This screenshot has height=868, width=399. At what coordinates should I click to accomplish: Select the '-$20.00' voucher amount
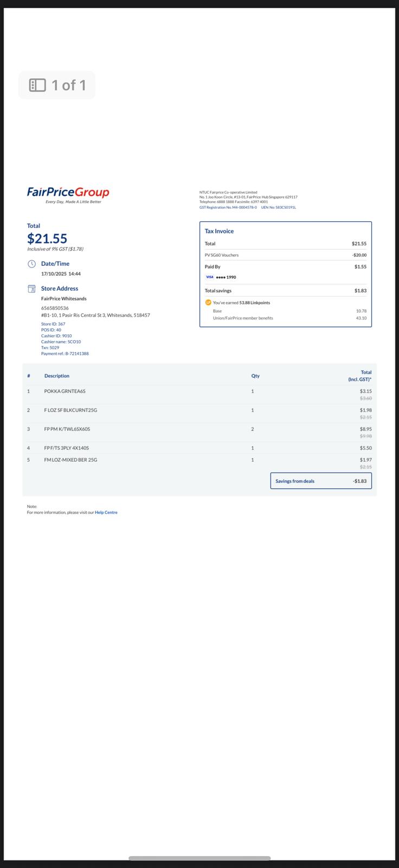pos(359,255)
